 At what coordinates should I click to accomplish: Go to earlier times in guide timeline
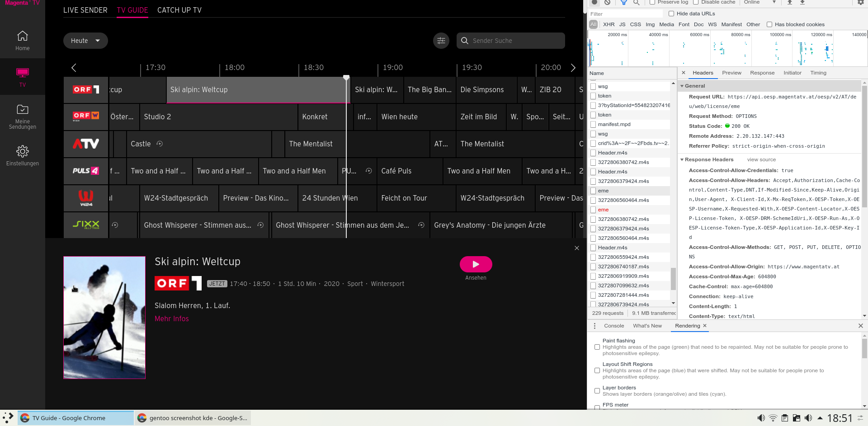tap(74, 68)
